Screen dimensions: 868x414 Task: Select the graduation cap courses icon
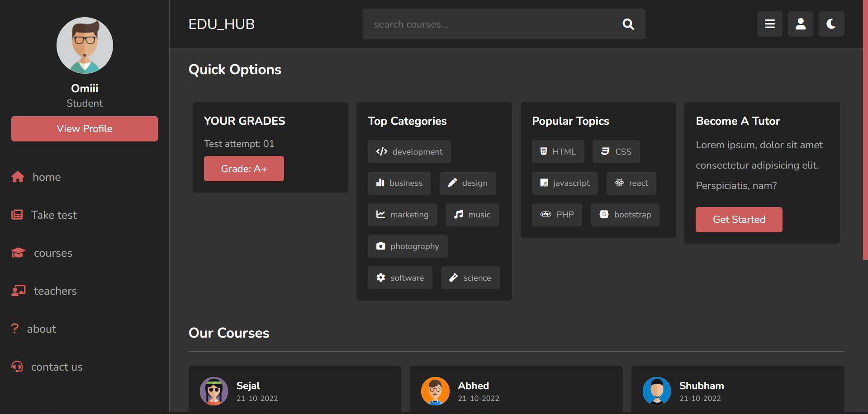pos(18,252)
